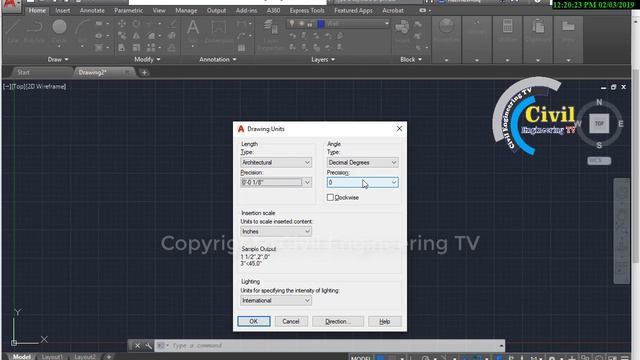This screenshot has width=640, height=360.
Task: Click the Help button in Drawing Units
Action: 384,322
